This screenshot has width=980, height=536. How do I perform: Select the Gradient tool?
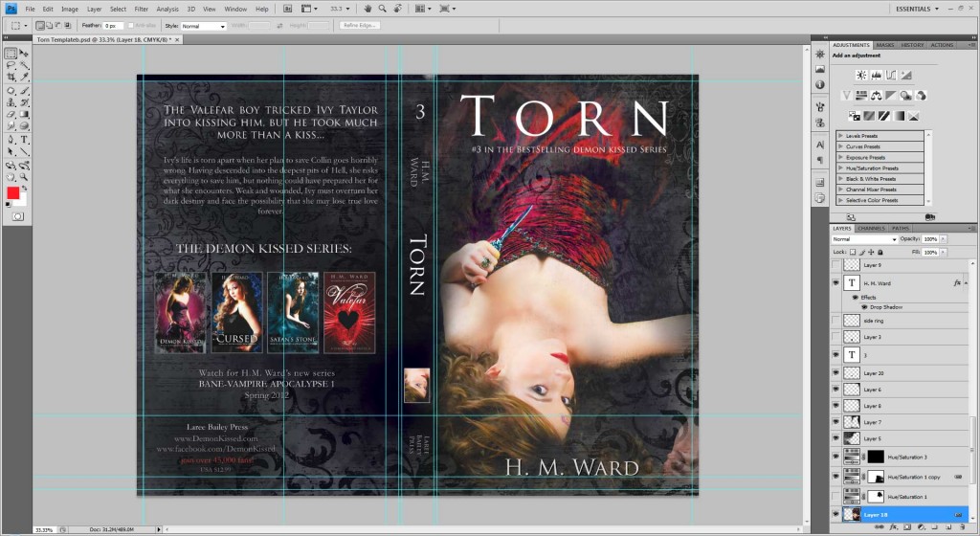pos(24,115)
